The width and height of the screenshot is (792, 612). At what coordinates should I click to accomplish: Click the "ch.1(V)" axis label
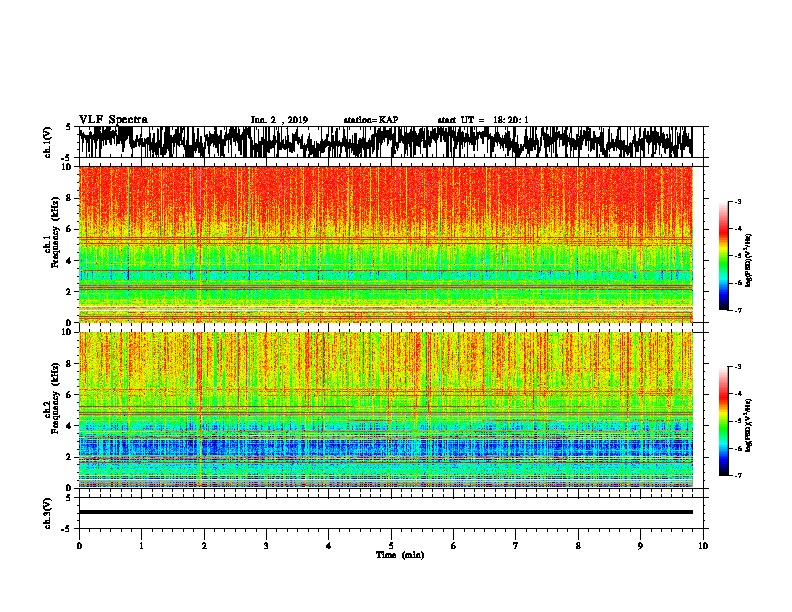click(48, 142)
